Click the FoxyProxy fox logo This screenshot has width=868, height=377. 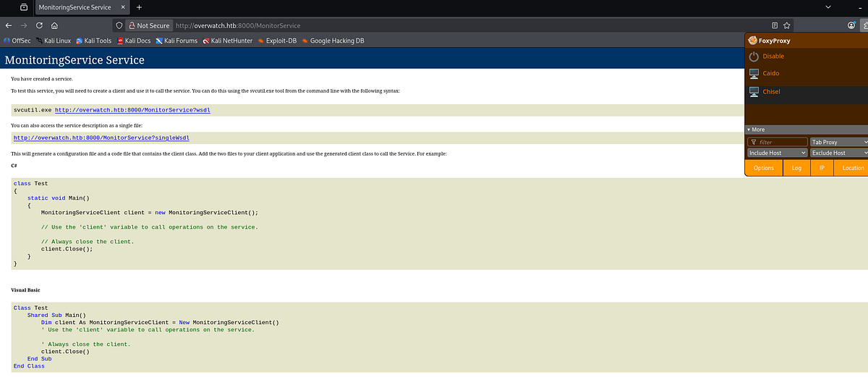click(x=752, y=41)
